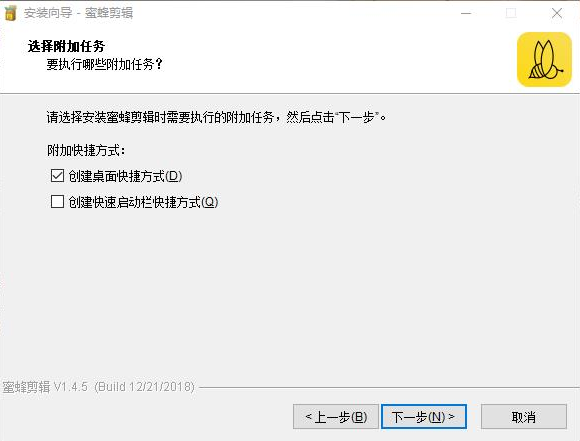Image resolution: width=580 pixels, height=441 pixels.
Task: Click the instruction sentence starting 请选择安装蜜蜂剪辑时
Action: coord(216,117)
